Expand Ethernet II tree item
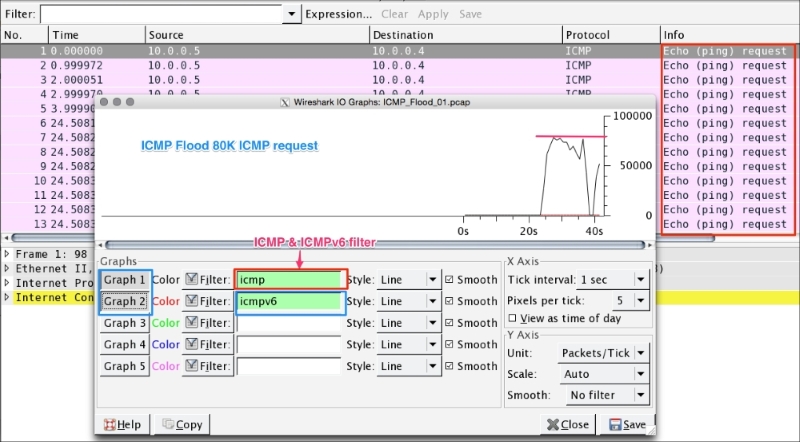 [x=7, y=268]
